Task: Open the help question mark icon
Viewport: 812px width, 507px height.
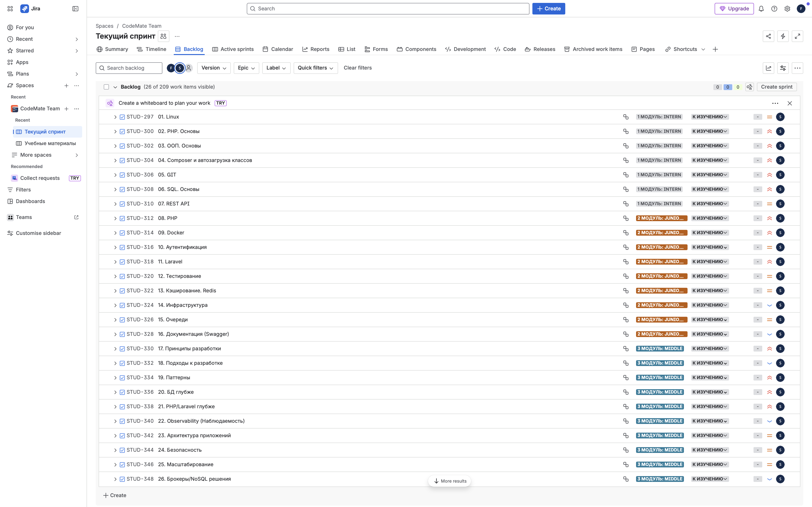Action: (774, 8)
